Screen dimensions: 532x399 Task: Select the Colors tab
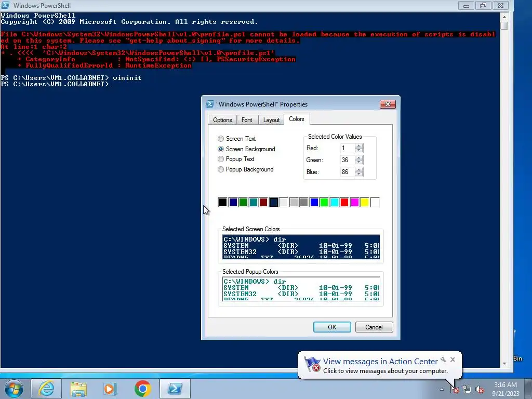pos(297,119)
